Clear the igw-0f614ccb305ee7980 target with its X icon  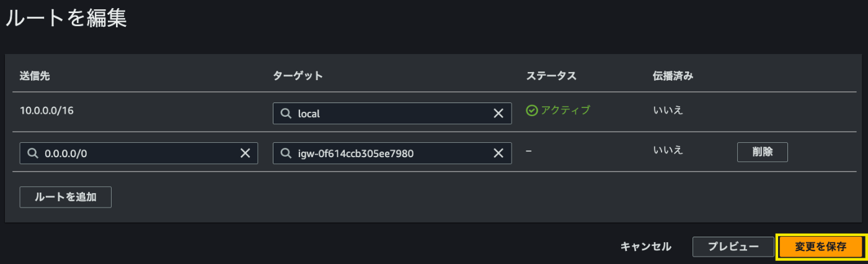498,153
